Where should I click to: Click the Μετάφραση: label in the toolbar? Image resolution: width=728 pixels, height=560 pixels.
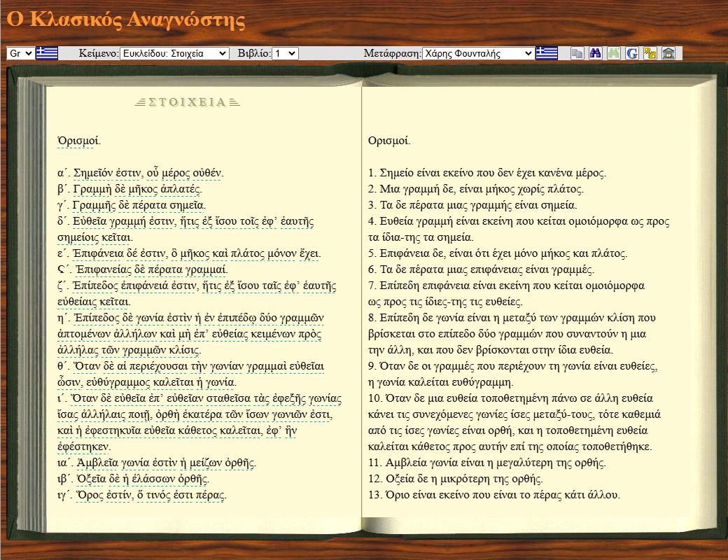click(392, 53)
